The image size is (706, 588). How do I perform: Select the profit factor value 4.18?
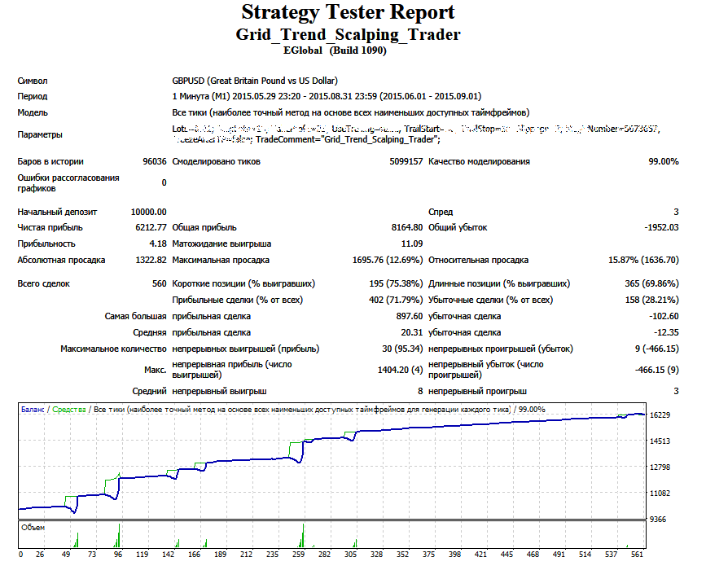(158, 244)
